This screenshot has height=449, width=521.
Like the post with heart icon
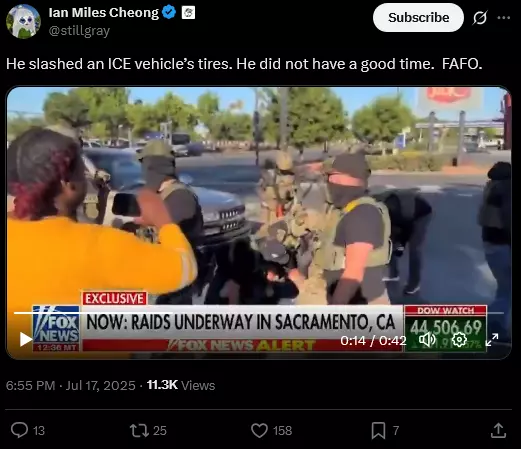point(259,430)
